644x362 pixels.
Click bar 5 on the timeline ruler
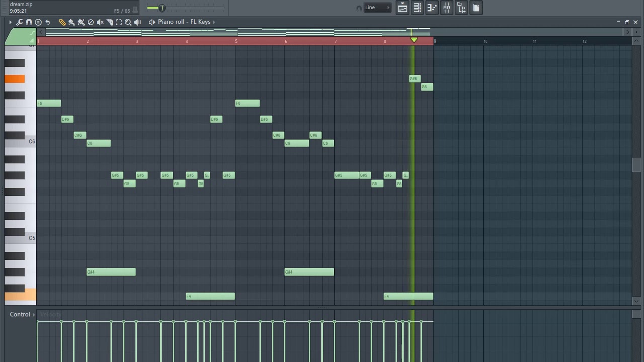(x=236, y=41)
